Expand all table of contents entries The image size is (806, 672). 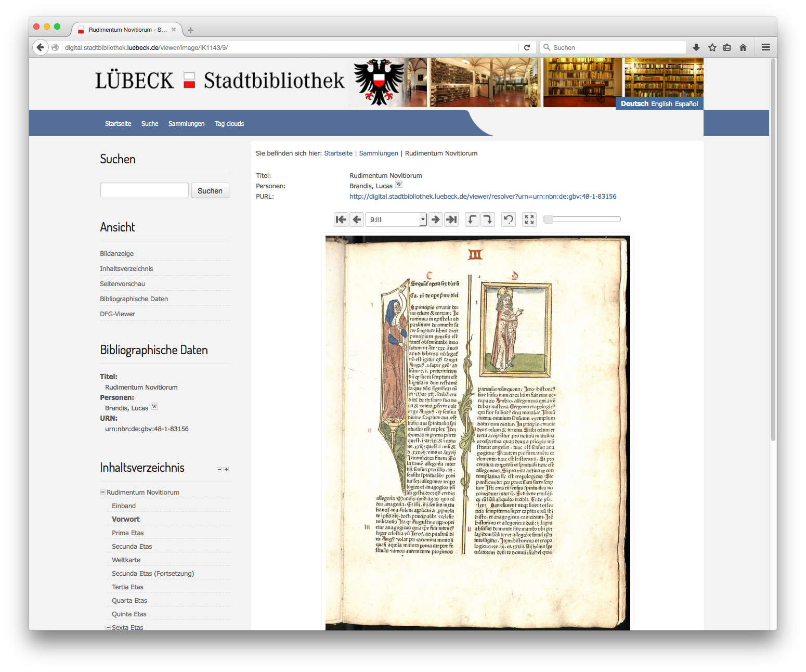(x=226, y=470)
